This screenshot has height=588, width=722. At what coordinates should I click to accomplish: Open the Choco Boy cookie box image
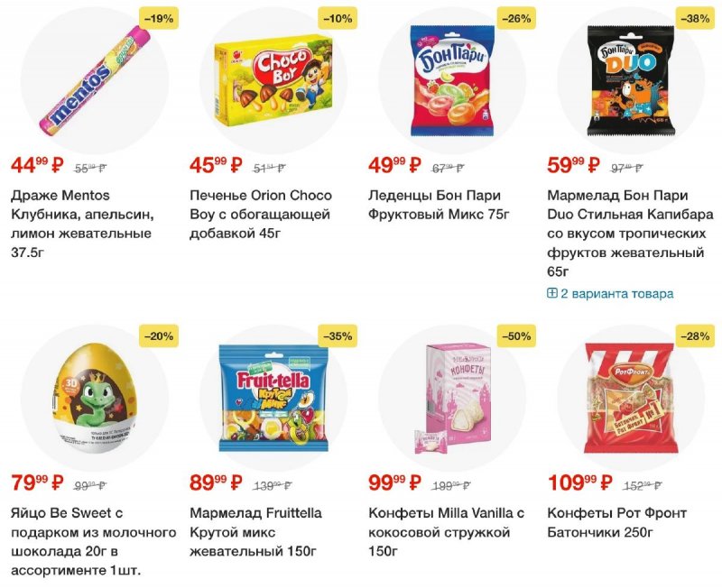click(x=273, y=80)
